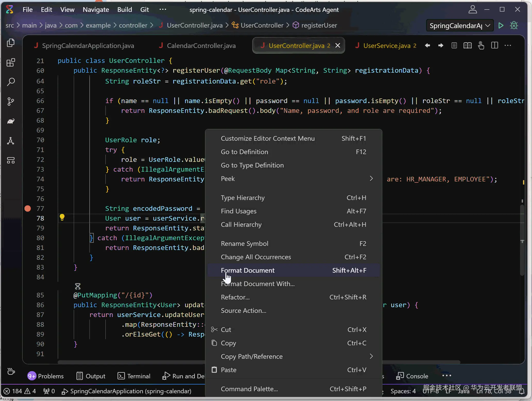The width and height of the screenshot is (532, 401).
Task: Open the Explorer files icon in sidebar
Action: pyautogui.click(x=11, y=43)
